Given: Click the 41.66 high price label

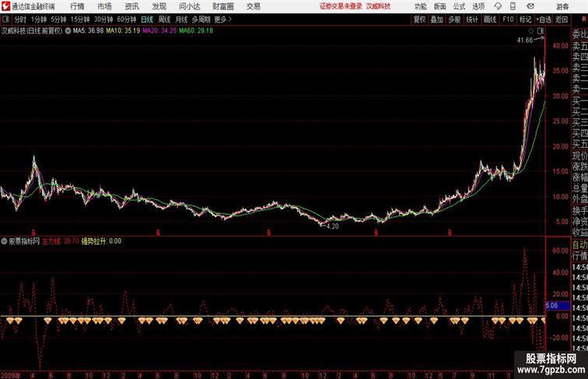Looking at the screenshot, I should pyautogui.click(x=525, y=40).
